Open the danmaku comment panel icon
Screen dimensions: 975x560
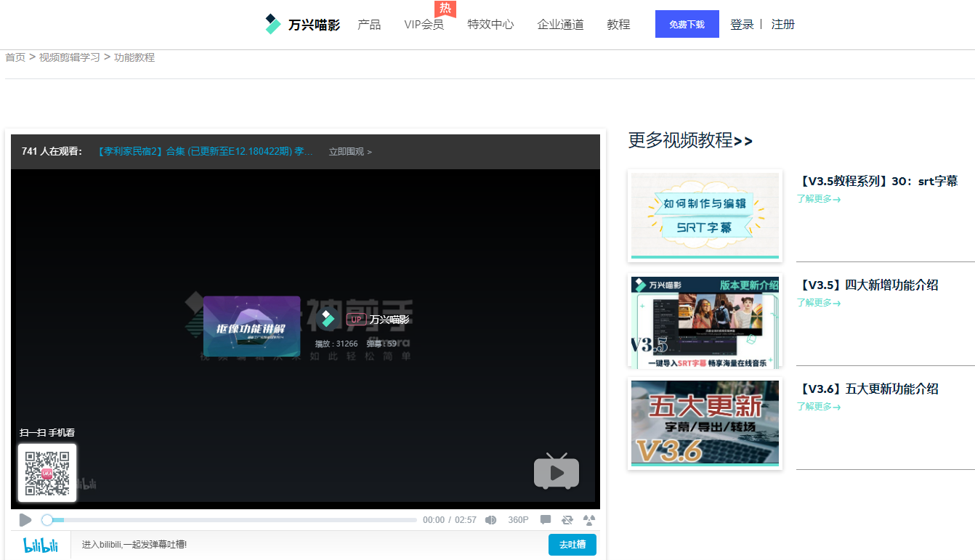click(545, 519)
